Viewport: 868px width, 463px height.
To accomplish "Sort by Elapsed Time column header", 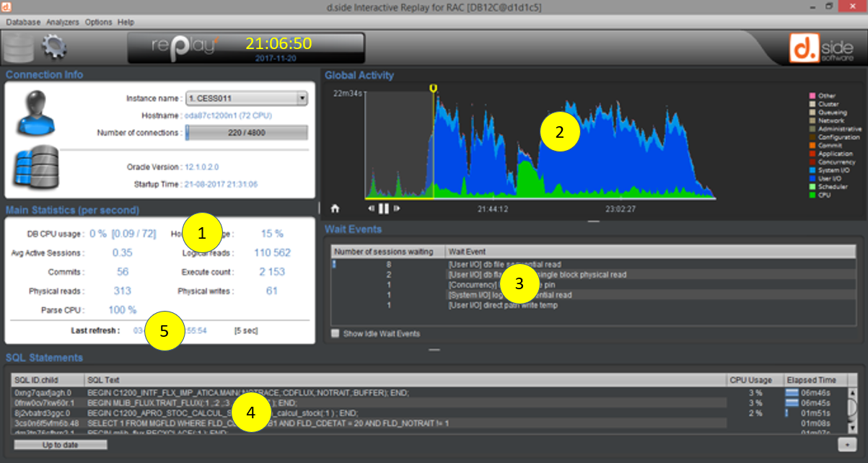I will coord(815,379).
